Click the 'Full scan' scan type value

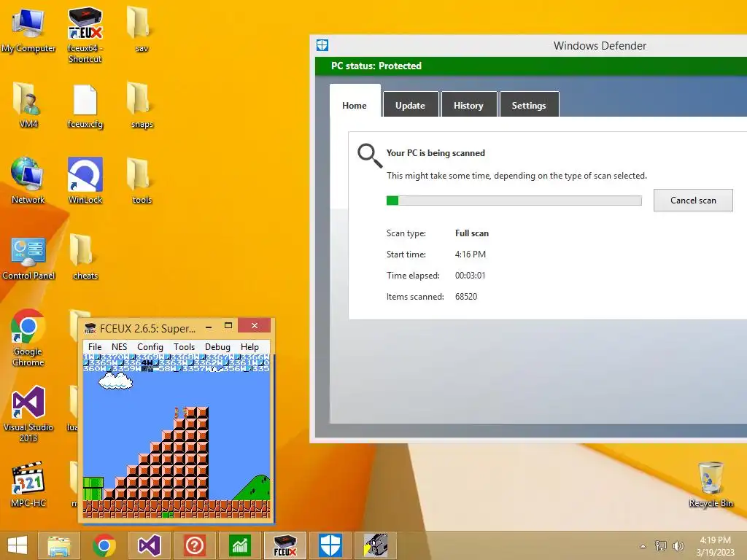pos(472,233)
